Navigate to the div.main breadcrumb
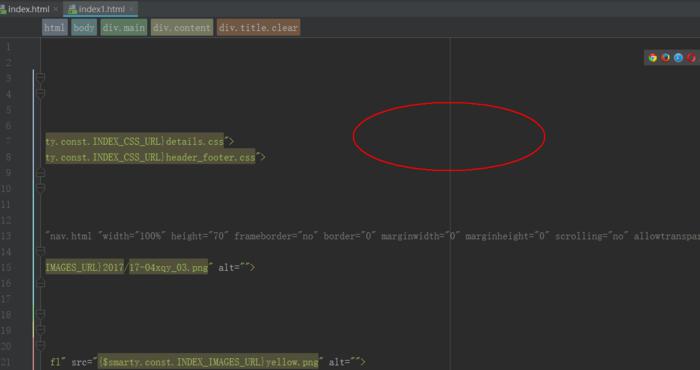This screenshot has width=700, height=370. (x=124, y=28)
